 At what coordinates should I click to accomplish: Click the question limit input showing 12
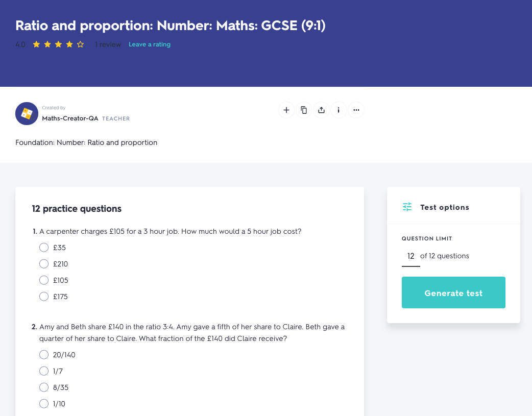[410, 255]
